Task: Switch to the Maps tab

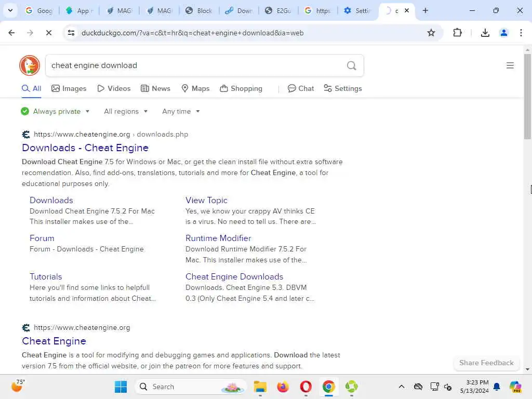Action: pyautogui.click(x=195, y=88)
